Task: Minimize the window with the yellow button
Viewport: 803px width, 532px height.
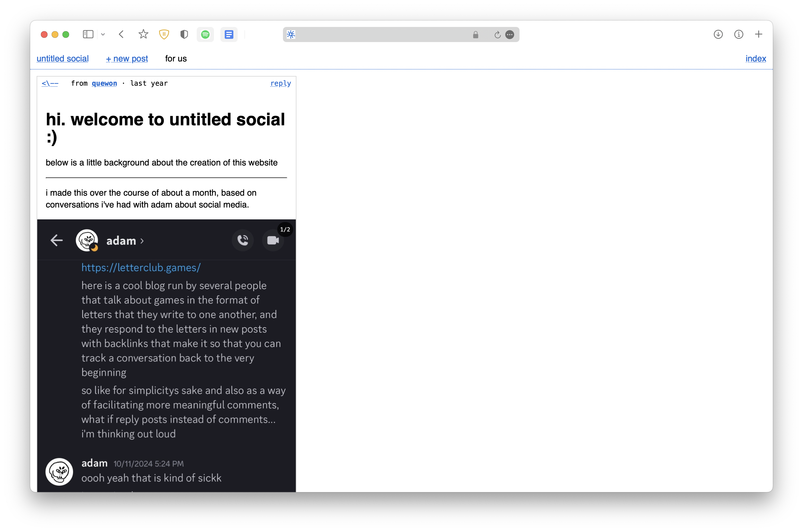Action: (x=55, y=34)
